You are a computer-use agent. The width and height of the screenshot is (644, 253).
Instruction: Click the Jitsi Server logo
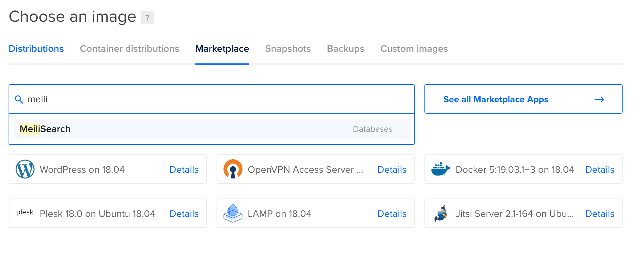tap(441, 213)
